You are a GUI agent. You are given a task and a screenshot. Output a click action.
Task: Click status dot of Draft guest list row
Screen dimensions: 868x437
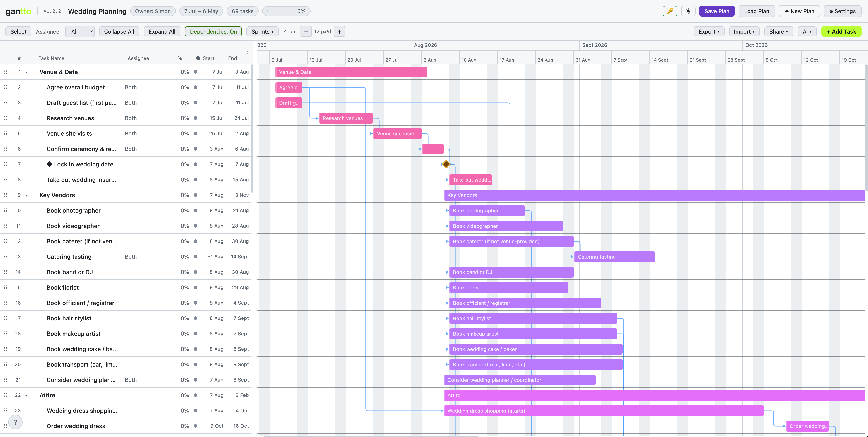point(196,103)
